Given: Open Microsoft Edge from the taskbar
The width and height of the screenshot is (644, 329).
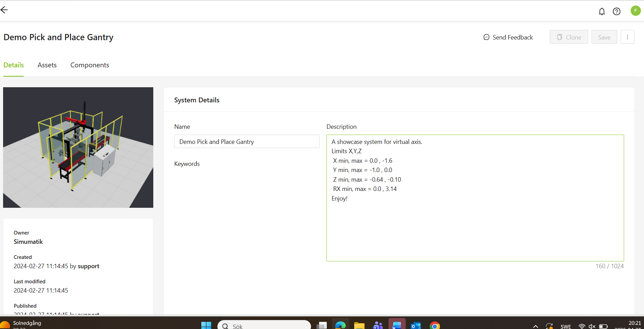Looking at the screenshot, I should pyautogui.click(x=340, y=325).
